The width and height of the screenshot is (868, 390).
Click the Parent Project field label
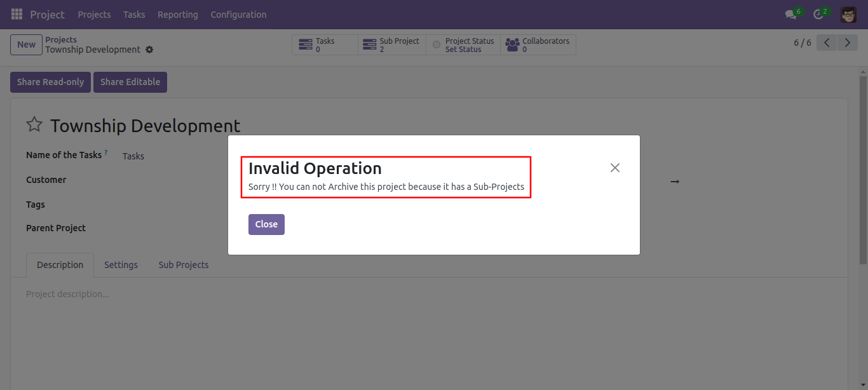pos(56,228)
